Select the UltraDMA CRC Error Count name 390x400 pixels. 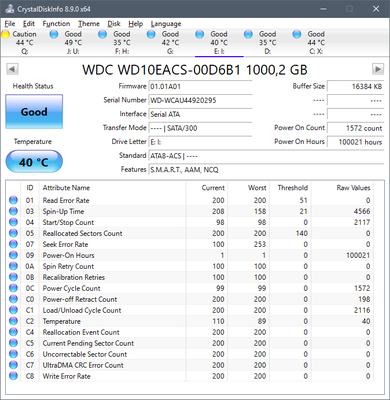83,365
